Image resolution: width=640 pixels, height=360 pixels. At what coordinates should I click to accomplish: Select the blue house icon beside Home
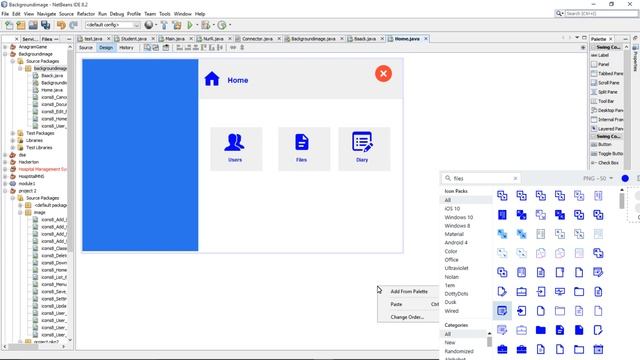[212, 79]
